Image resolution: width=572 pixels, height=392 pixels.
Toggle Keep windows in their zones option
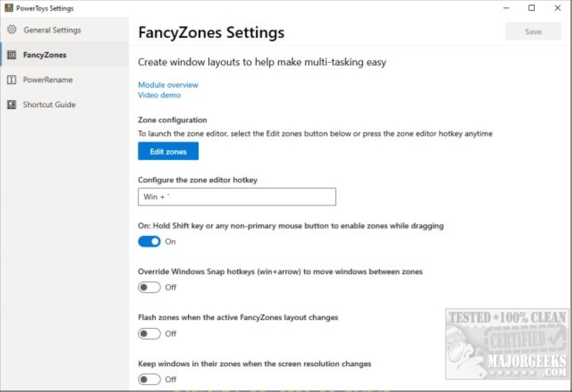point(149,379)
